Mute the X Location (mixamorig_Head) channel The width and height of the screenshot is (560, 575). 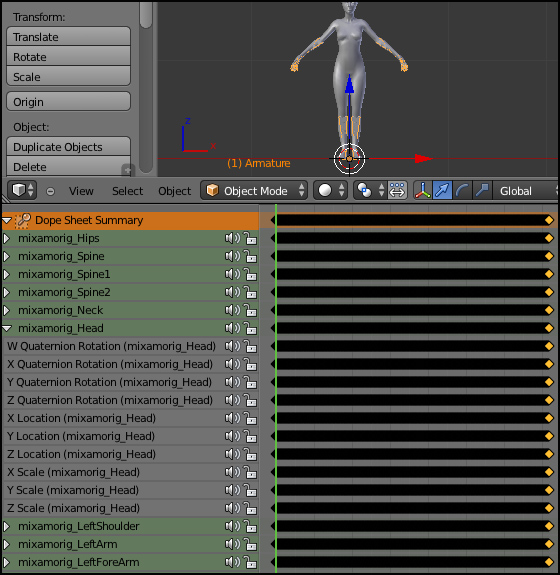click(232, 418)
